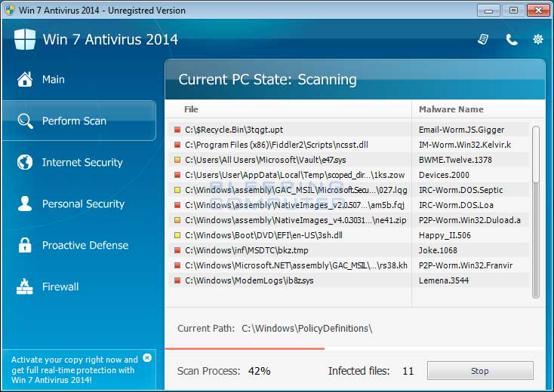Click file path C:\Windows\ModemLogs\ib8z.sys
Screen dimensions: 554x392
pyautogui.click(x=249, y=280)
